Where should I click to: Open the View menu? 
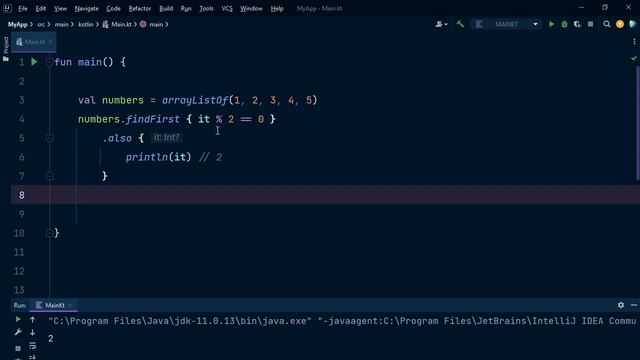point(60,8)
